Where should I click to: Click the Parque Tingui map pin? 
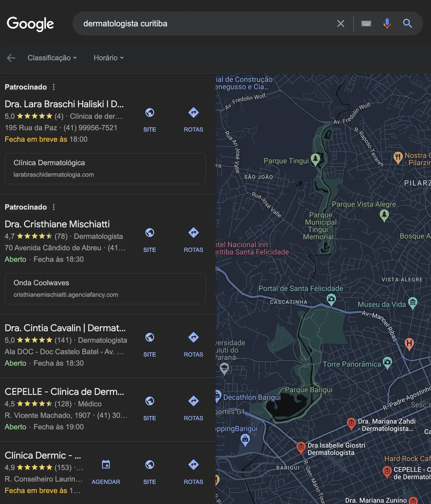pyautogui.click(x=315, y=159)
